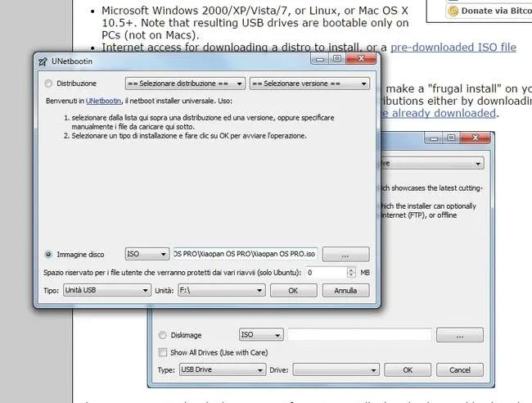Close the UNetbootin Italian window
The height and width of the screenshot is (403, 532).
click(x=361, y=59)
